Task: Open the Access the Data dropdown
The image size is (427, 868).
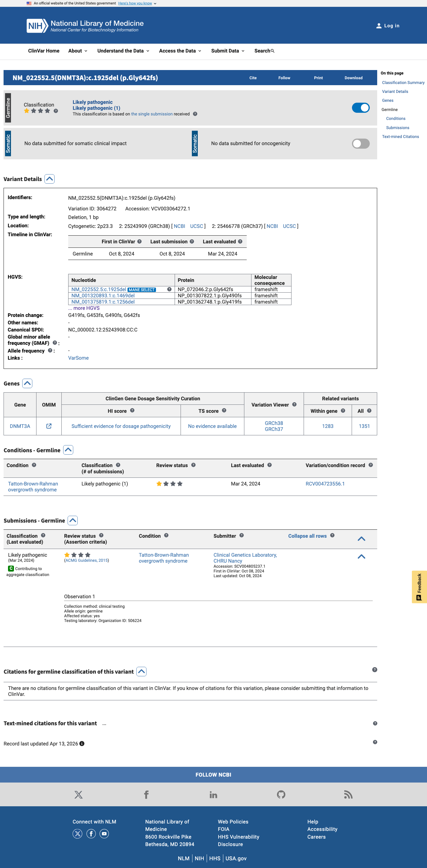Action: tap(180, 51)
